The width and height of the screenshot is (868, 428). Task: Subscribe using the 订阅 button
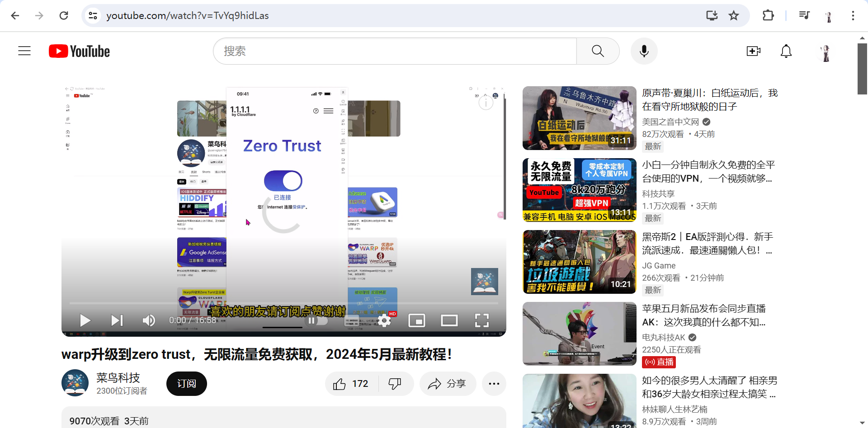[186, 383]
